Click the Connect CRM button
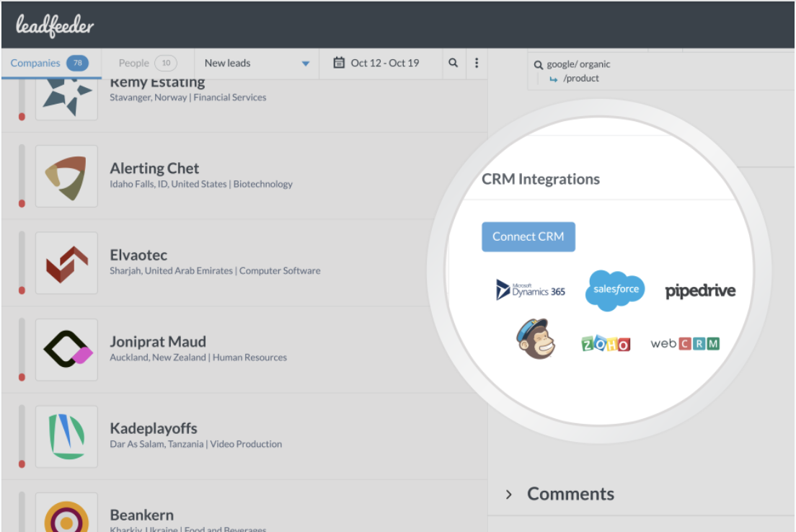This screenshot has height=532, width=796. tap(529, 236)
